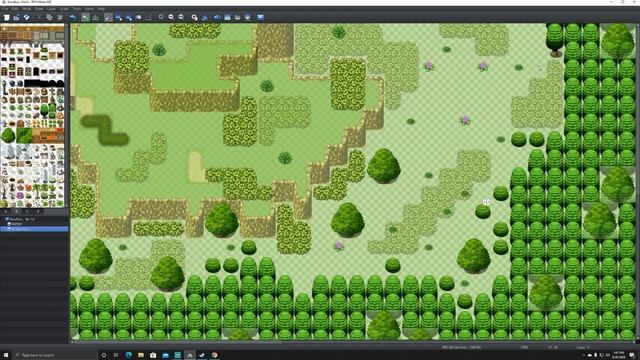
Task: Switch tileset palette to tab D
Action: pyautogui.click(x=38, y=211)
